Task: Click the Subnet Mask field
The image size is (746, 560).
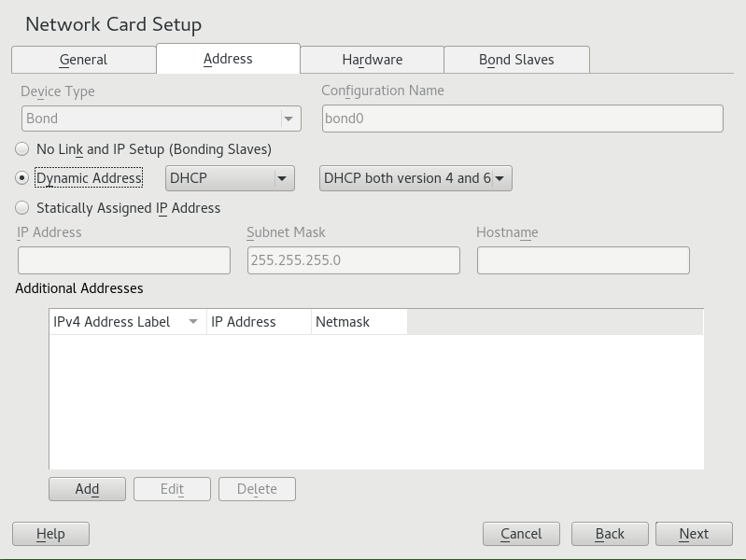Action: coord(353,260)
